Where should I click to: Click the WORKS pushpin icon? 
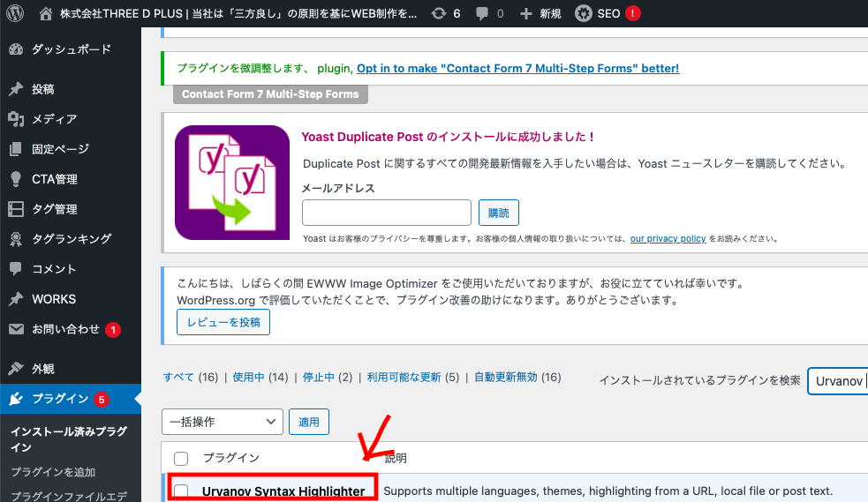[16, 298]
